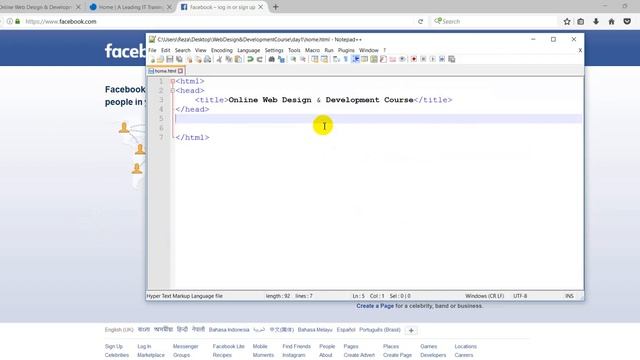Open the Macro menu in Notepad++
This screenshot has width=640, height=360.
coord(312,50)
